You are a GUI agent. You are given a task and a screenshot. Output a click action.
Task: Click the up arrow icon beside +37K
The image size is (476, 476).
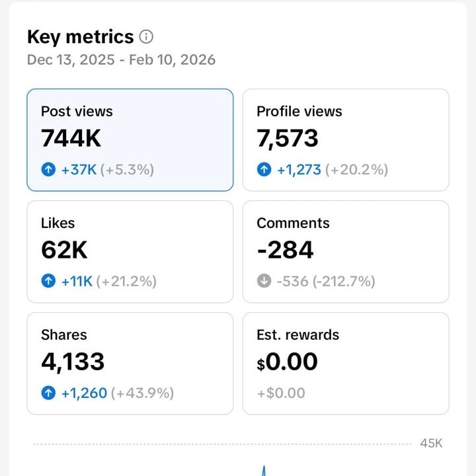pyautogui.click(x=48, y=169)
